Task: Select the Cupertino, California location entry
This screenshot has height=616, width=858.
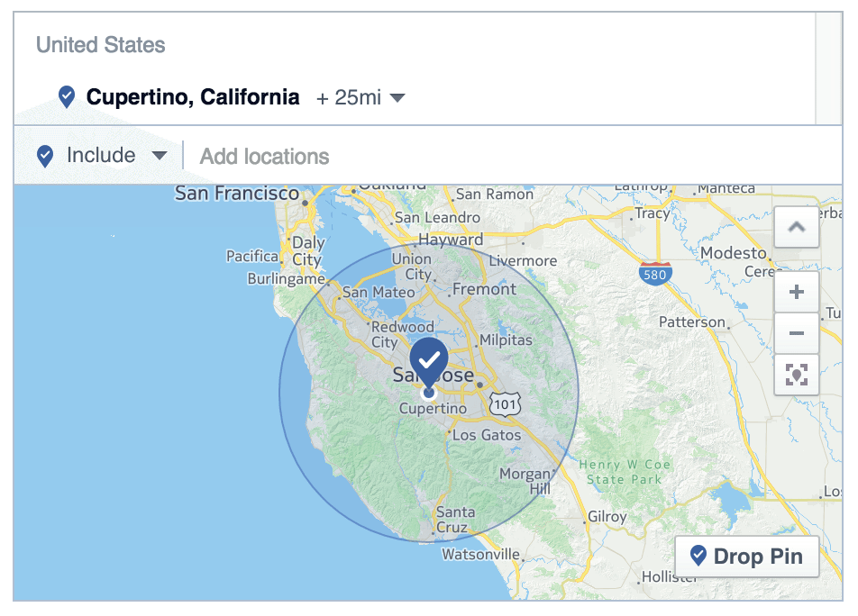Action: 193,97
